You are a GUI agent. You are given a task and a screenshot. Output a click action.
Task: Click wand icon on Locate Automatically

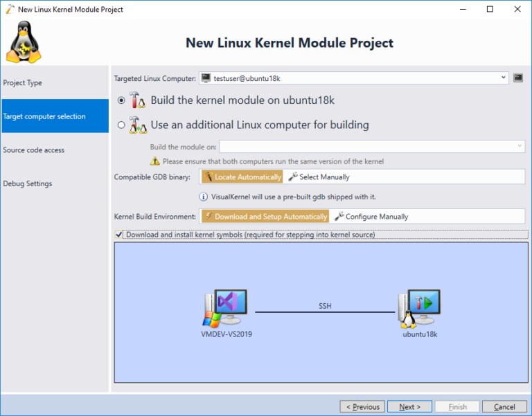(209, 177)
